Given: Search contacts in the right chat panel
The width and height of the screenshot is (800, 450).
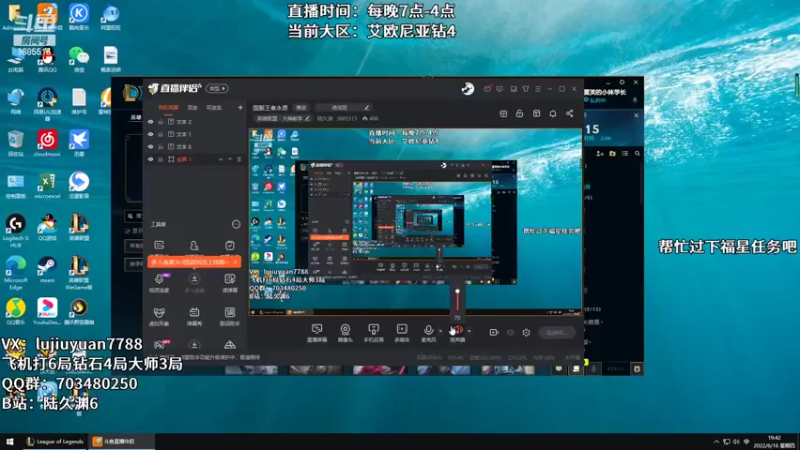Looking at the screenshot, I should [637, 154].
